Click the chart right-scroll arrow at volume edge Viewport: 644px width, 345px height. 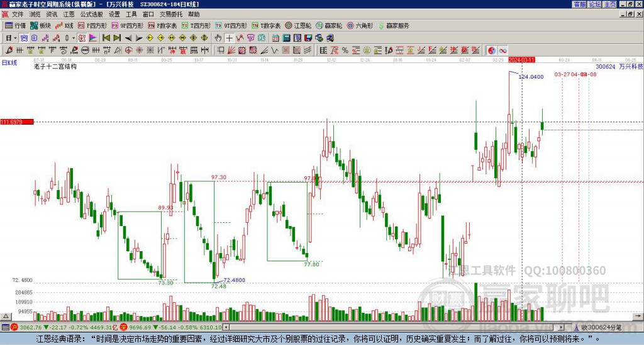coord(638,316)
